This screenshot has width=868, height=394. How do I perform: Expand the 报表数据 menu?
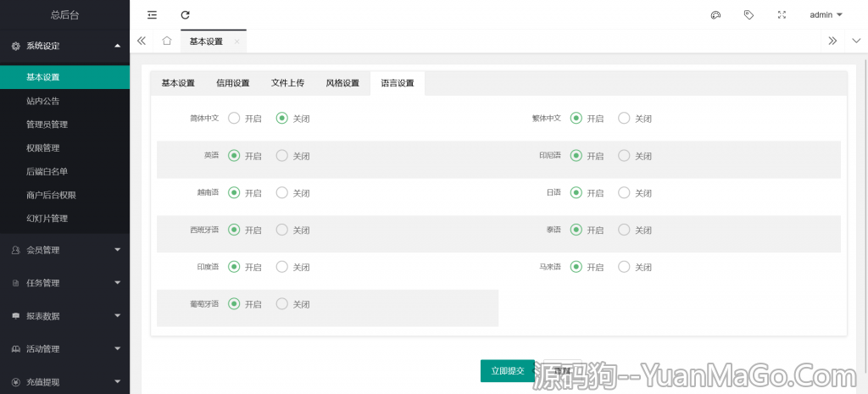pyautogui.click(x=117, y=316)
